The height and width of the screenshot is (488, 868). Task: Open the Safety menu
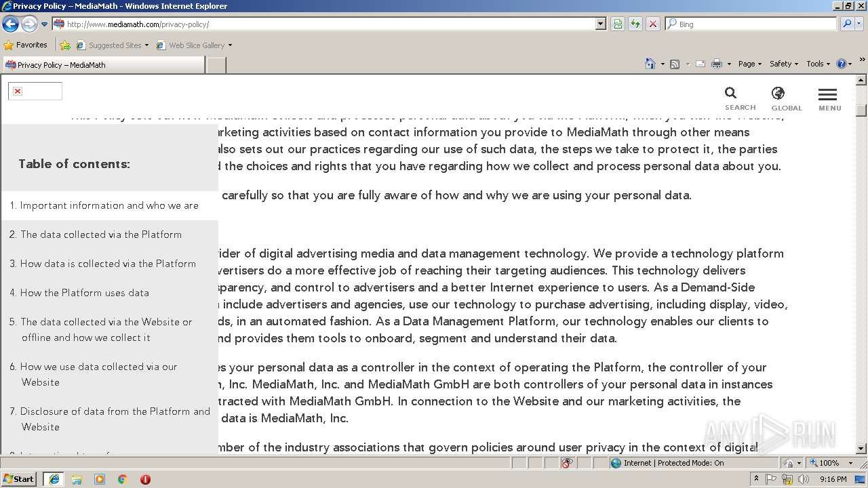[x=783, y=64]
